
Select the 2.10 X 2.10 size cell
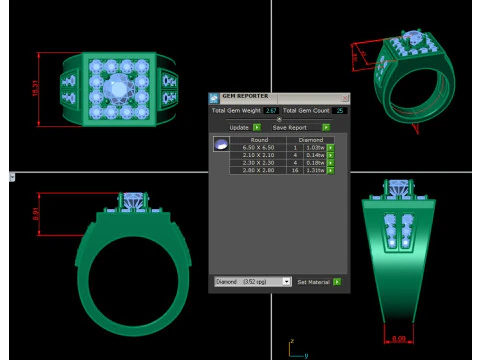pos(258,155)
